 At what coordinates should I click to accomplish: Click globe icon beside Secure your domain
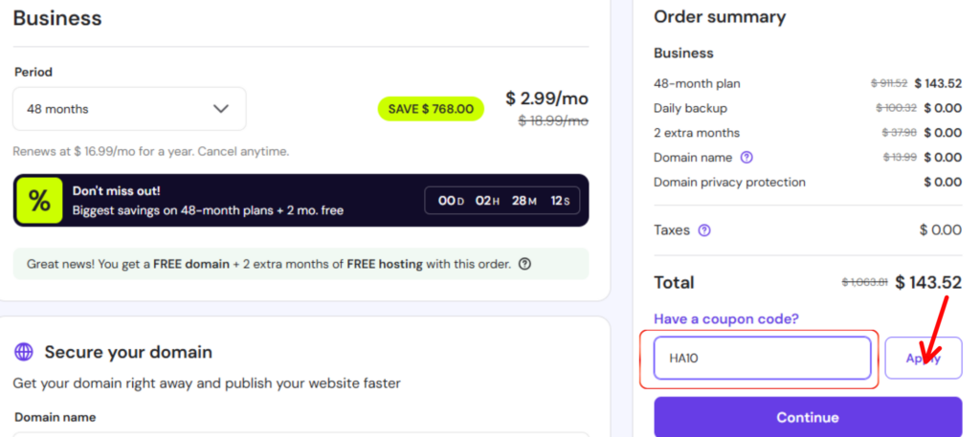tap(24, 352)
